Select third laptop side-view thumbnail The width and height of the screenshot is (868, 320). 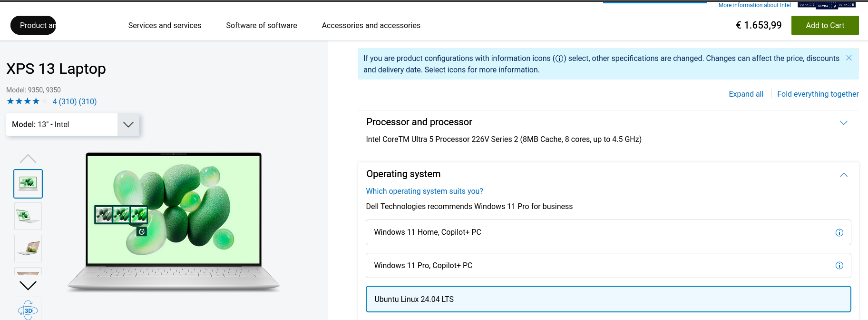tap(28, 248)
